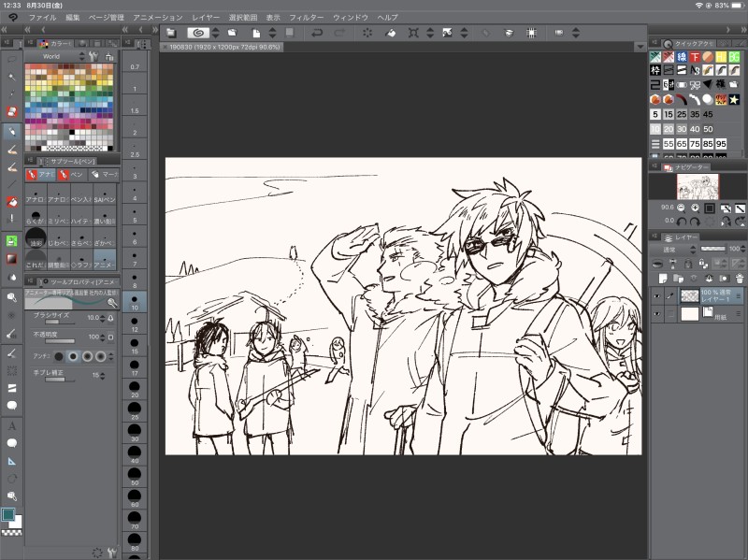Open the アニメーション menu
This screenshot has height=560, width=748.
(158, 18)
